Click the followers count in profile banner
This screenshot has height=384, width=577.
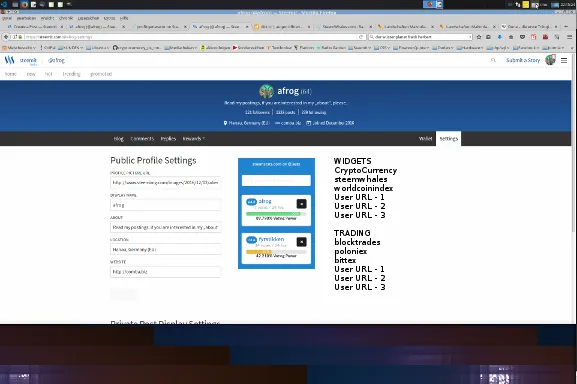[x=258, y=112]
